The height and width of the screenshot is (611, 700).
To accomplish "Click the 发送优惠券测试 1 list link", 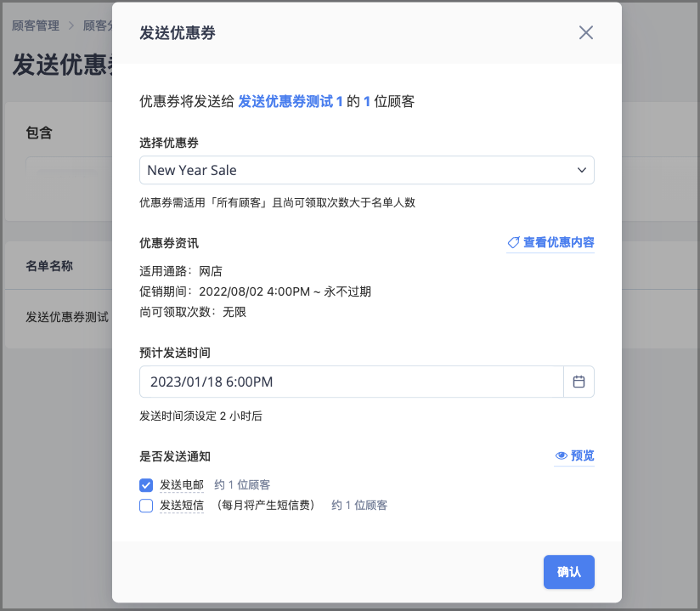I will [291, 101].
